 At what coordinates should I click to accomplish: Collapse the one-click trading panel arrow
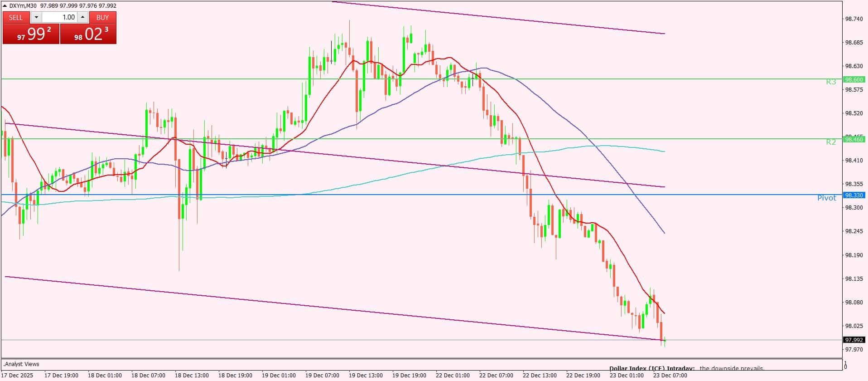point(5,5)
